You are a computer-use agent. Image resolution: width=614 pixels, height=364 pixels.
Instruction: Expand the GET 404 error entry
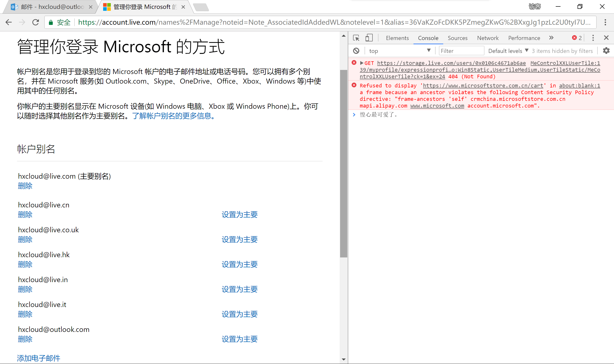(361, 63)
